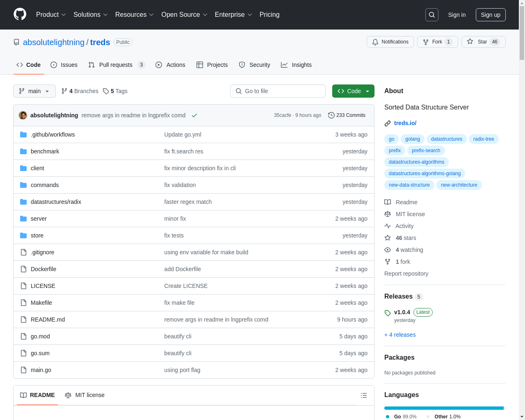The height and width of the screenshot is (420, 525).
Task: Click the Dockerfile file icon
Action: pos(23,269)
